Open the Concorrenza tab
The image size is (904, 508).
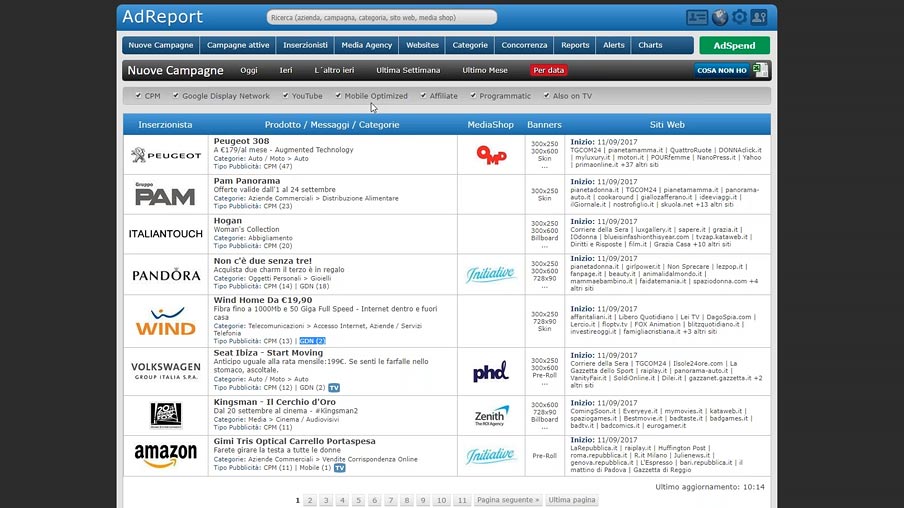tap(524, 45)
